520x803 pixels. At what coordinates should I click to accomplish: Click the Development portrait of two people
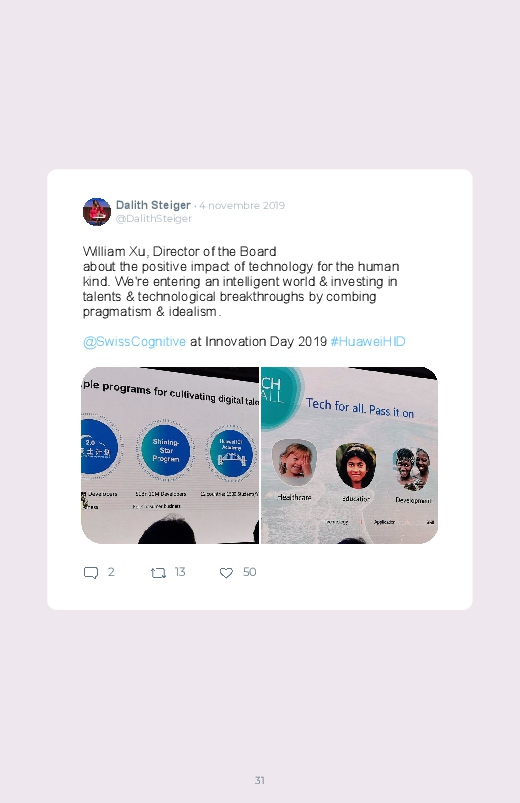tap(413, 469)
